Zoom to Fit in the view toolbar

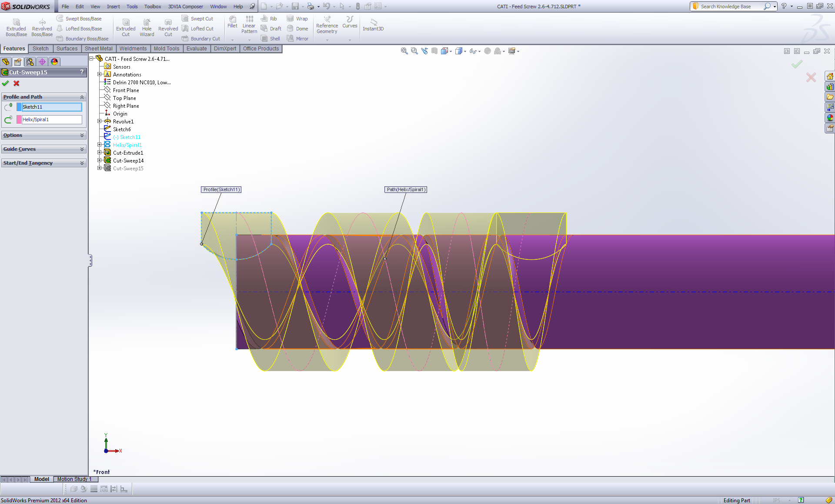point(404,51)
